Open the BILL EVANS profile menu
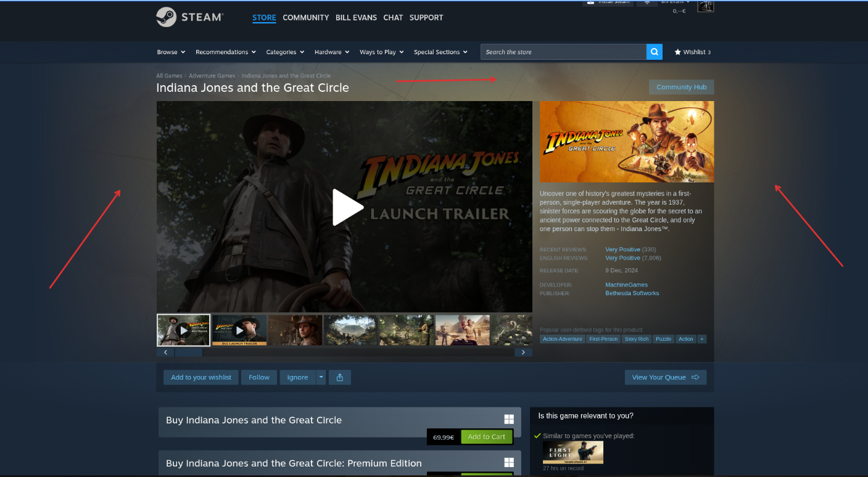 (x=356, y=18)
